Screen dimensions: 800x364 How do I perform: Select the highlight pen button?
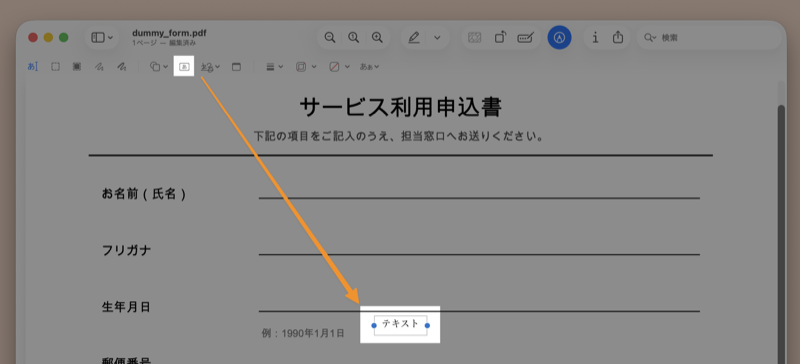pyautogui.click(x=414, y=37)
